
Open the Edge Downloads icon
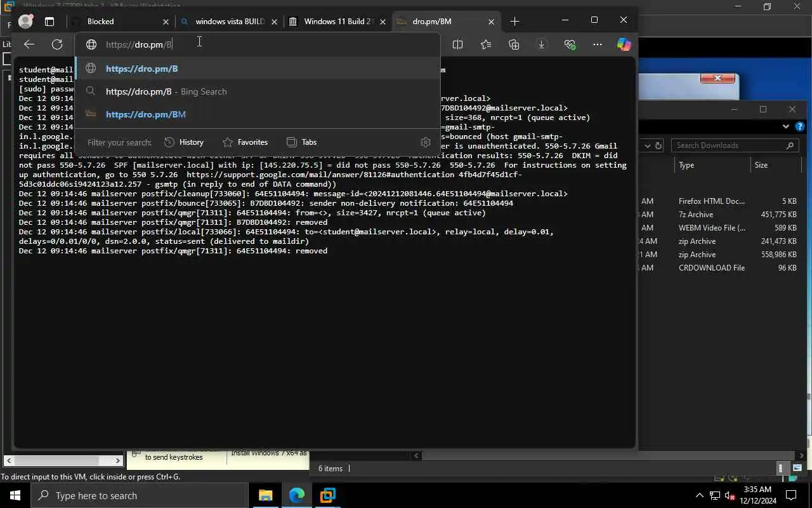(x=541, y=44)
